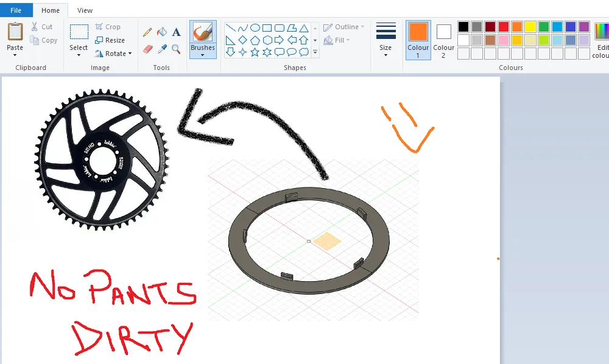Choose the Oval shape
The width and height of the screenshot is (609, 364).
(255, 28)
